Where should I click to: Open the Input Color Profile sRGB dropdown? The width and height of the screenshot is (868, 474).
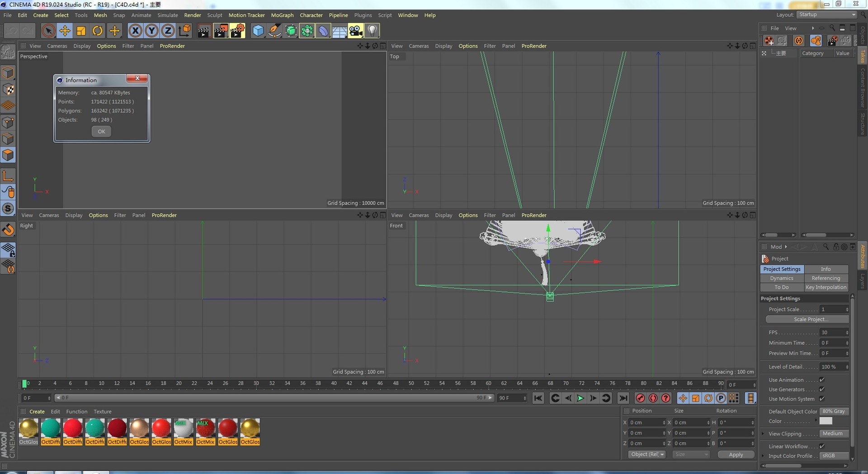point(835,456)
